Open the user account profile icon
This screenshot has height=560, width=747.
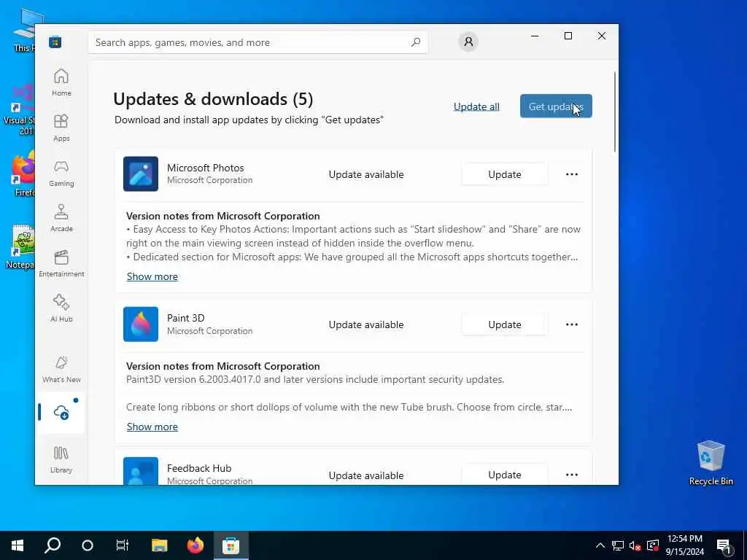pyautogui.click(x=468, y=42)
